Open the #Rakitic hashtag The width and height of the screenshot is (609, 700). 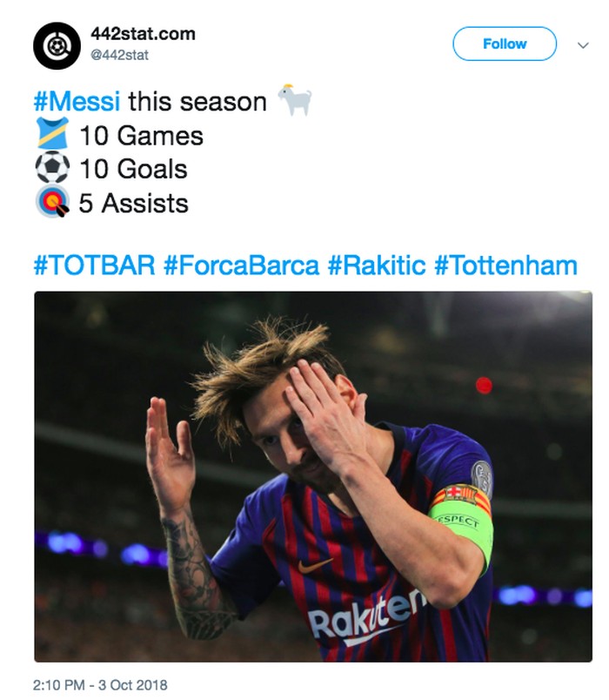click(376, 266)
